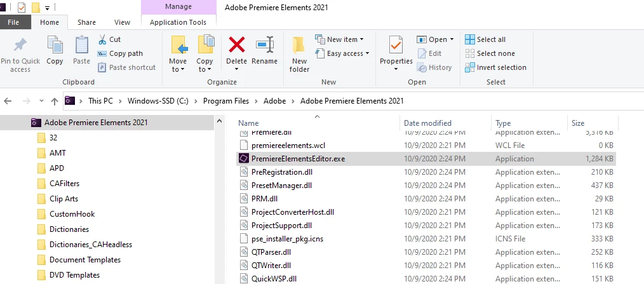
Task: Click the red X Delete icon
Action: point(236,44)
